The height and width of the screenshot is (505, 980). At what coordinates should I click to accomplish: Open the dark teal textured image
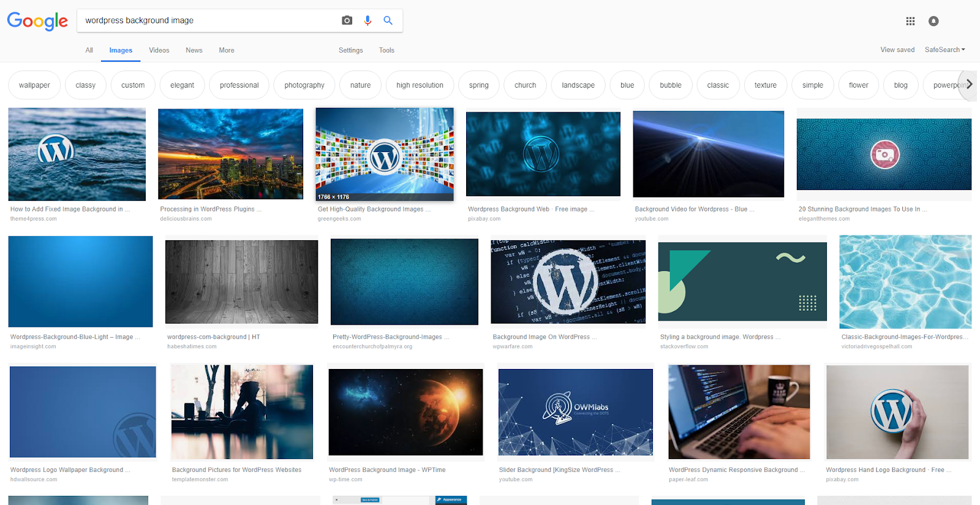point(404,282)
